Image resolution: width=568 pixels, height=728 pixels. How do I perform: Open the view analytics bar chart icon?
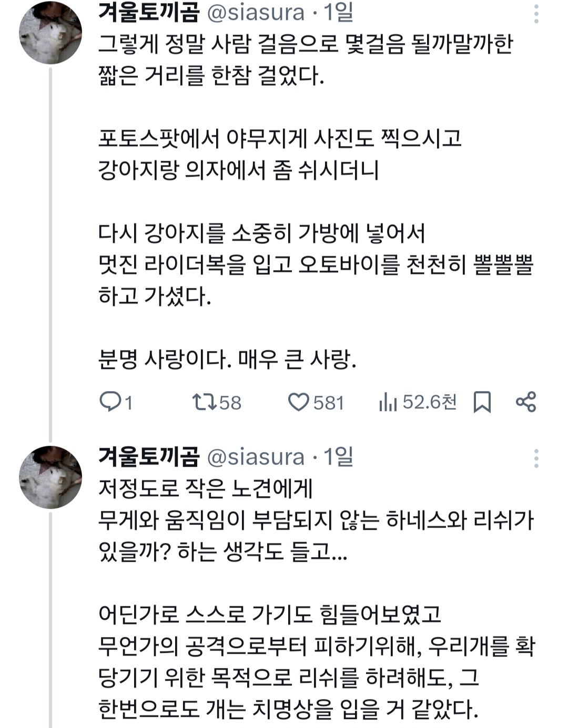[x=388, y=402]
